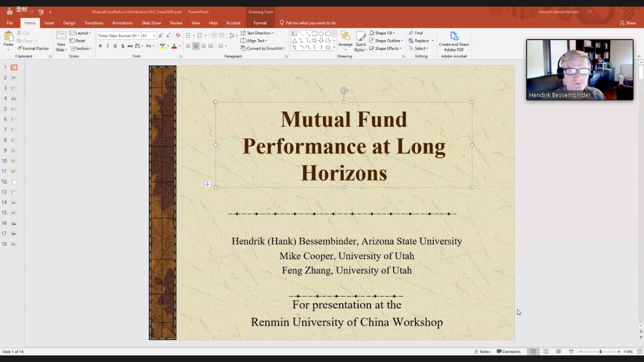The height and width of the screenshot is (362, 644).
Task: Start Slide Show from status bar
Action: [571, 352]
